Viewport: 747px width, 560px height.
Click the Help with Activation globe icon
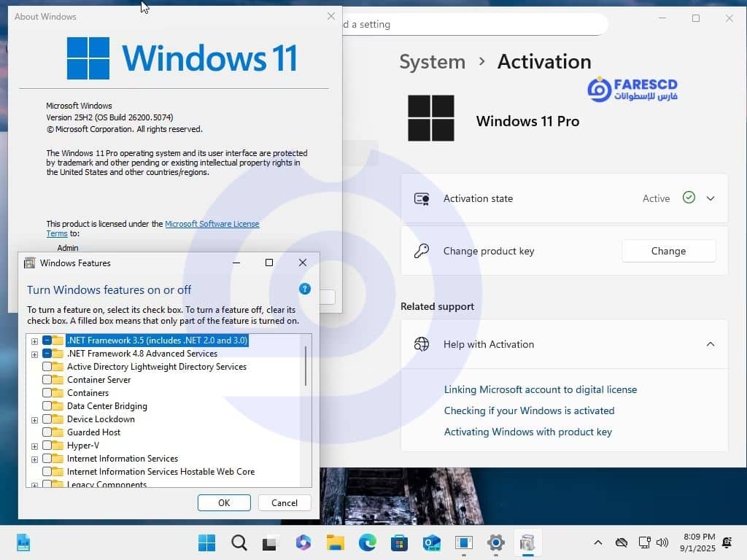[x=422, y=344]
